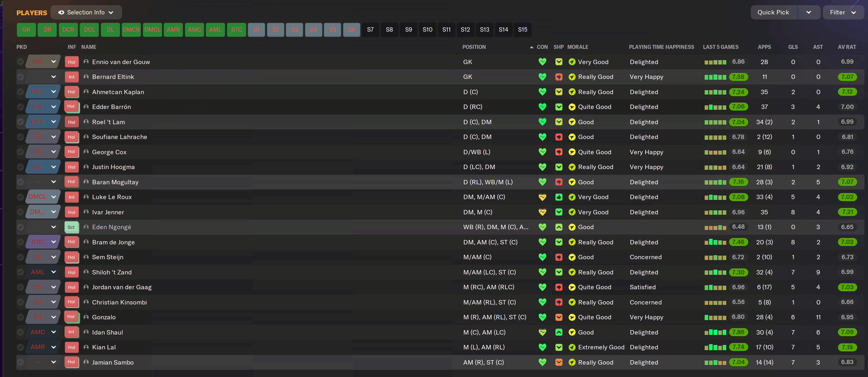Select the S7 substitute slot tab
The height and width of the screenshot is (377, 868).
coord(370,30)
